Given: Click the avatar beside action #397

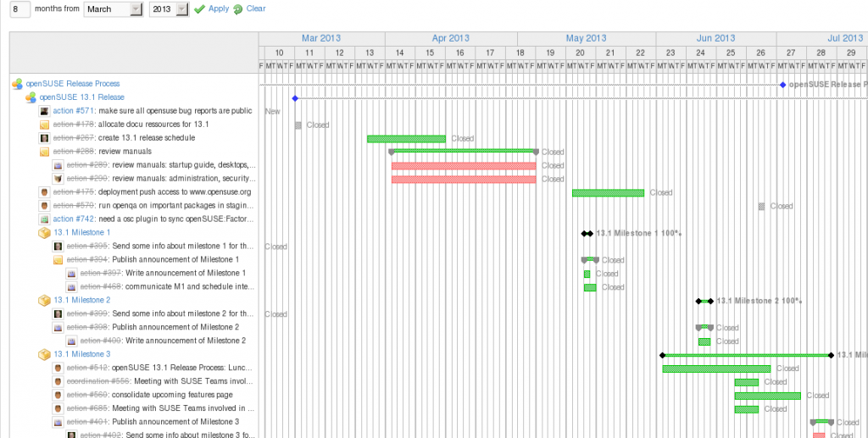Looking at the screenshot, I should [71, 273].
